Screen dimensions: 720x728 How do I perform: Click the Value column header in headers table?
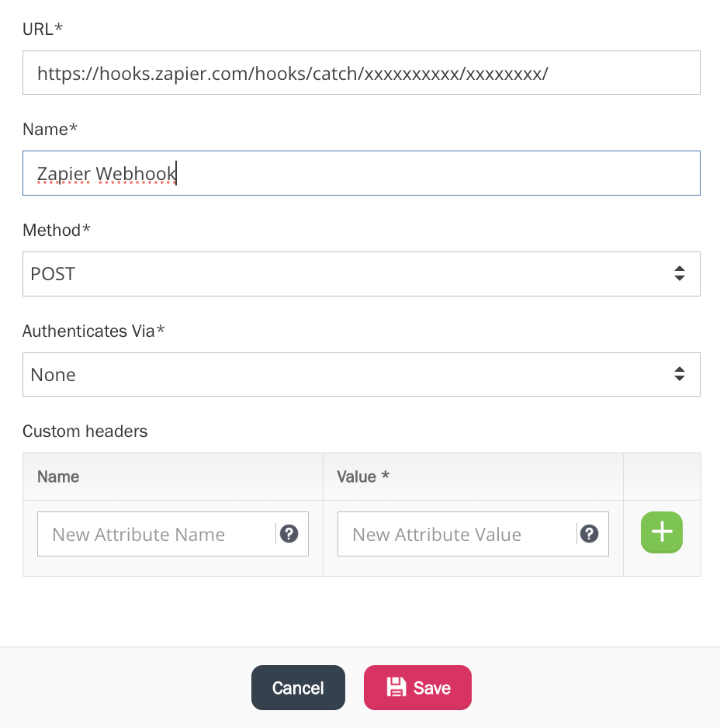[x=362, y=477]
